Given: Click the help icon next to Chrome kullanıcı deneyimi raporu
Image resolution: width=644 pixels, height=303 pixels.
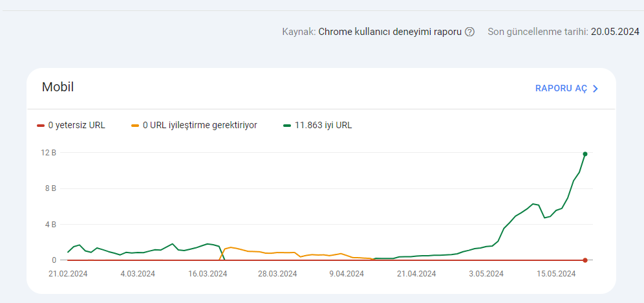Looking at the screenshot, I should tap(470, 32).
